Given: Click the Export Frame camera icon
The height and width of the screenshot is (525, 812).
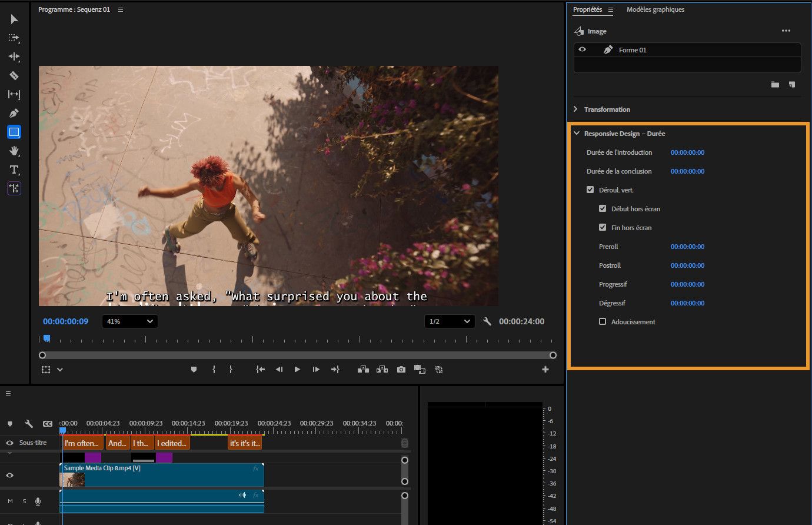Looking at the screenshot, I should coord(401,370).
